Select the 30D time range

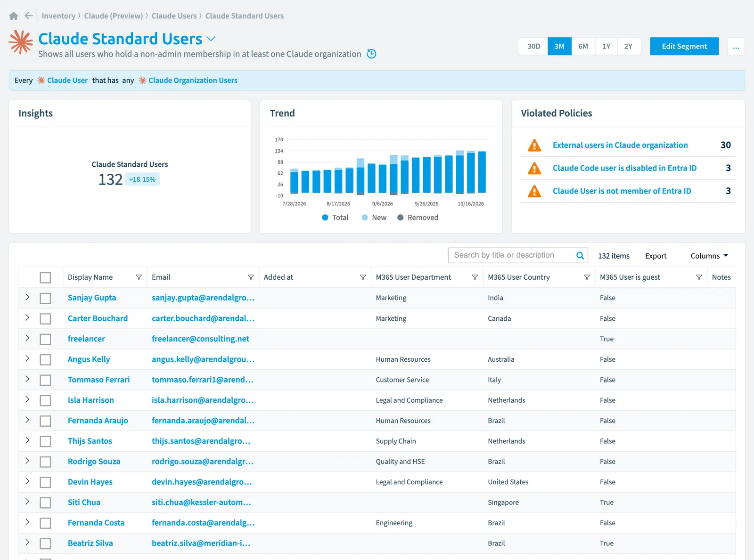coord(533,46)
